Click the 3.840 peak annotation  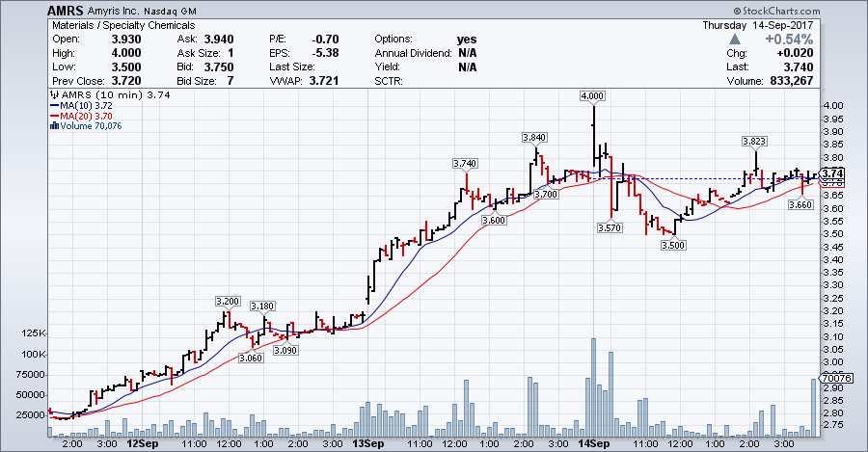point(534,138)
